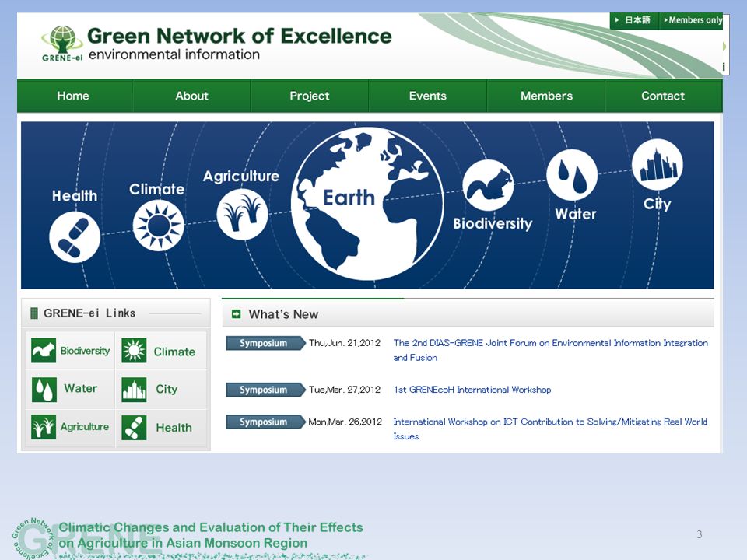Click the Agriculture text link in Links
The width and height of the screenshot is (747, 560).
84,427
